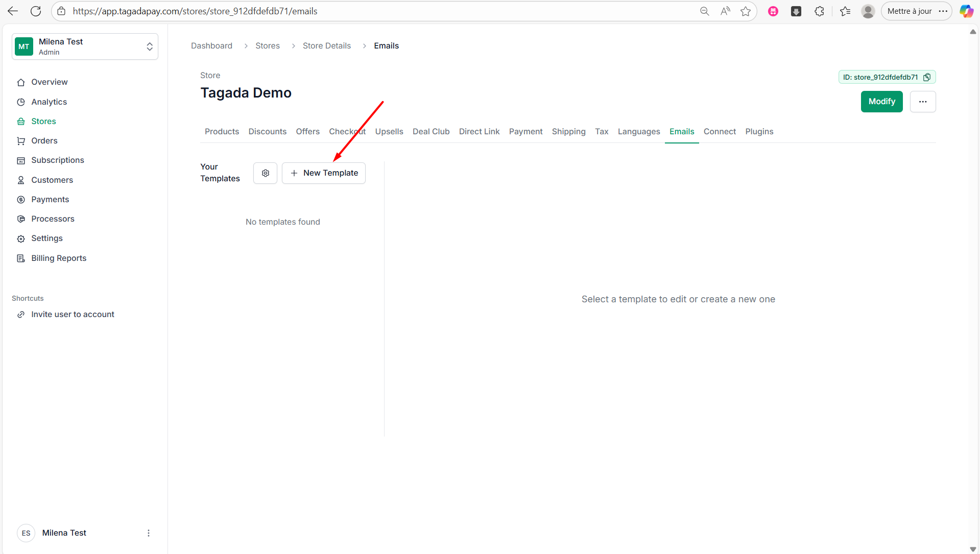
Task: Click the New Template button
Action: [324, 173]
